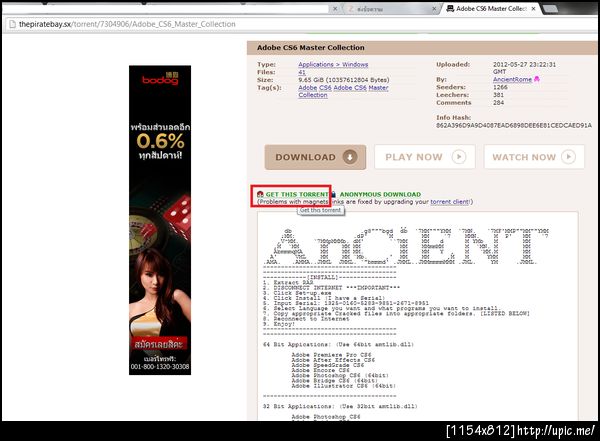This screenshot has width=600, height=441.
Task: Click the pink trusted-user icon beside AncientRome
Action: [536, 79]
